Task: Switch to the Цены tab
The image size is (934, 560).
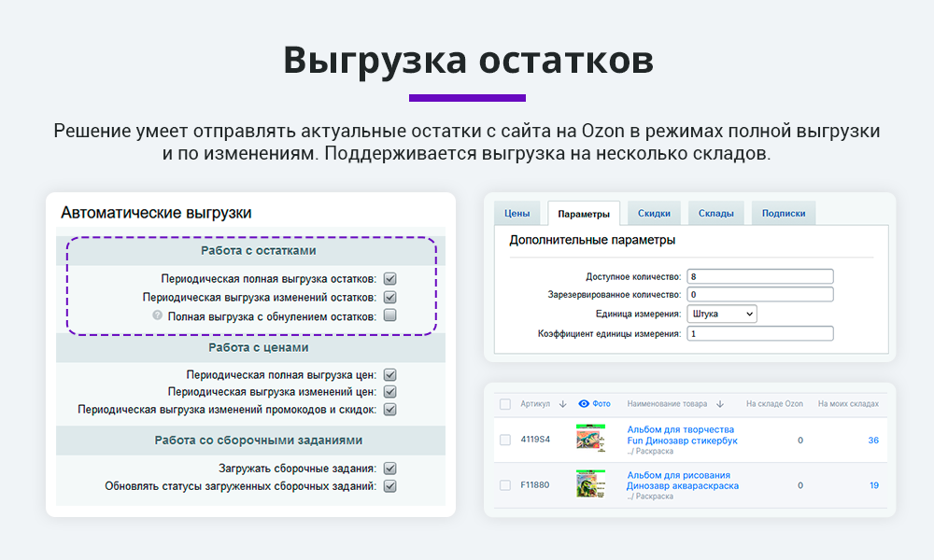Action: [517, 213]
